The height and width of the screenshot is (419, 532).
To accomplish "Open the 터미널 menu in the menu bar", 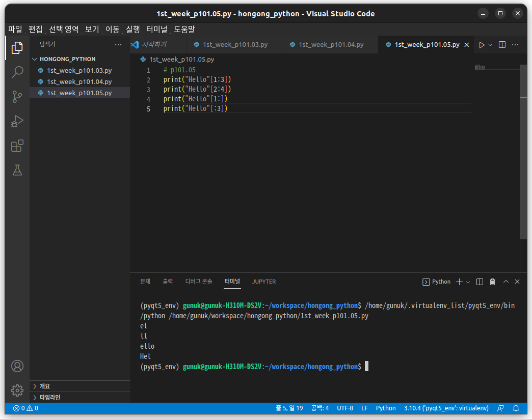I will [157, 30].
